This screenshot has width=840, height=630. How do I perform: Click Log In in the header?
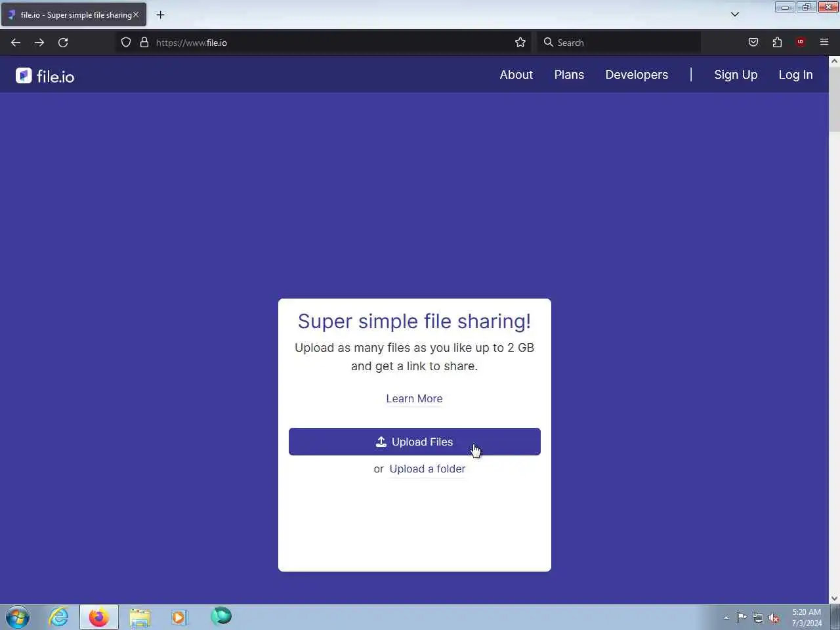pos(795,75)
